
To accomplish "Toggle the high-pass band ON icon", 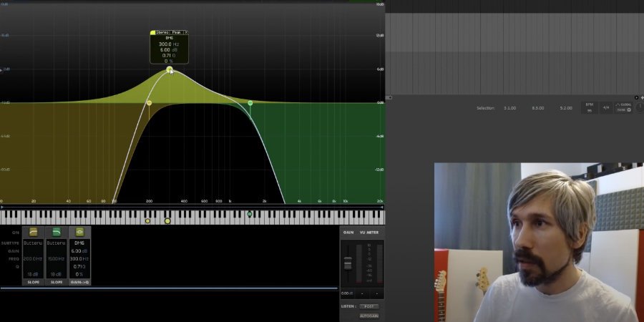I will (x=33, y=232).
